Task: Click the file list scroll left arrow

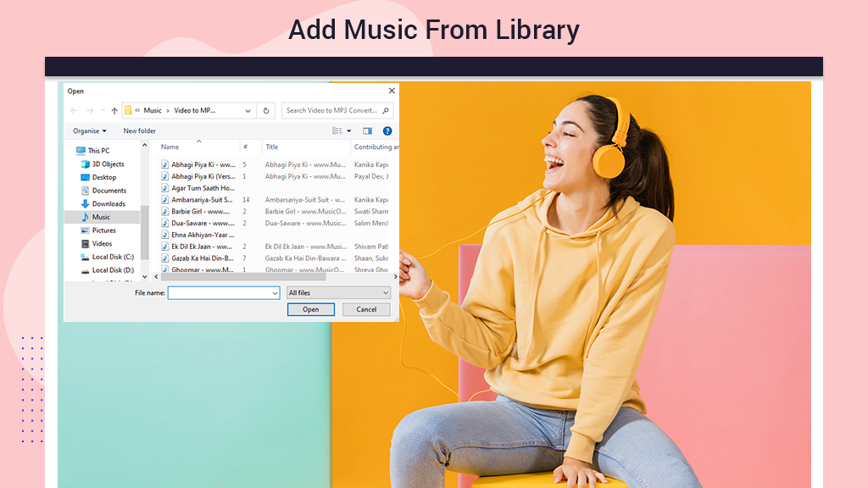Action: [156, 277]
